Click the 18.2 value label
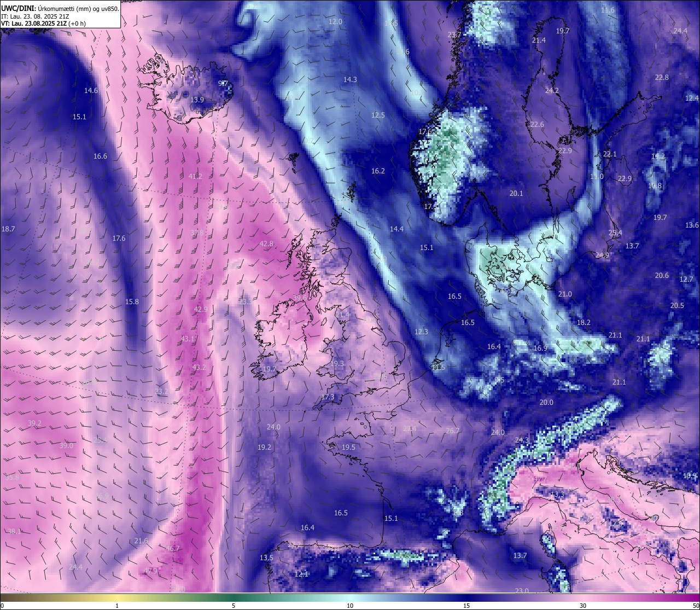This screenshot has width=700, height=610. pos(584,322)
